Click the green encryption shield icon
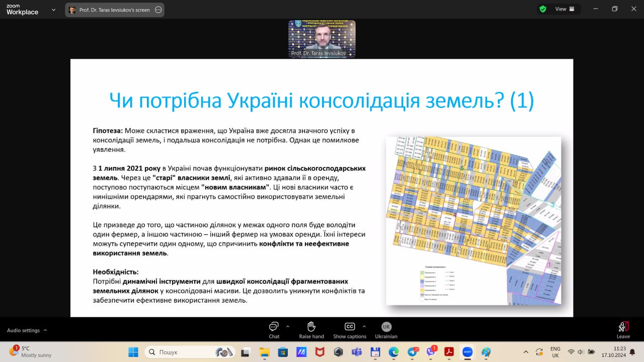Viewport: 644px width, 362px height. coord(543,9)
